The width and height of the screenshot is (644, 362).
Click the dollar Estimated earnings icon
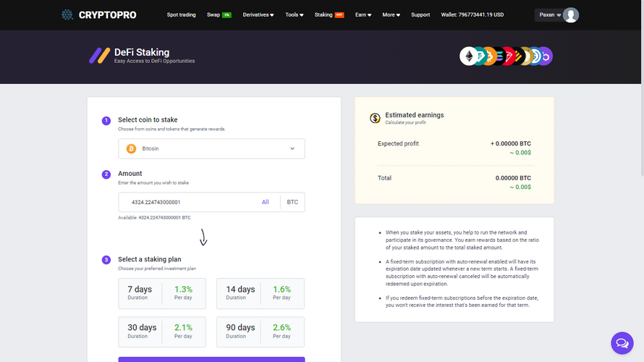point(375,118)
